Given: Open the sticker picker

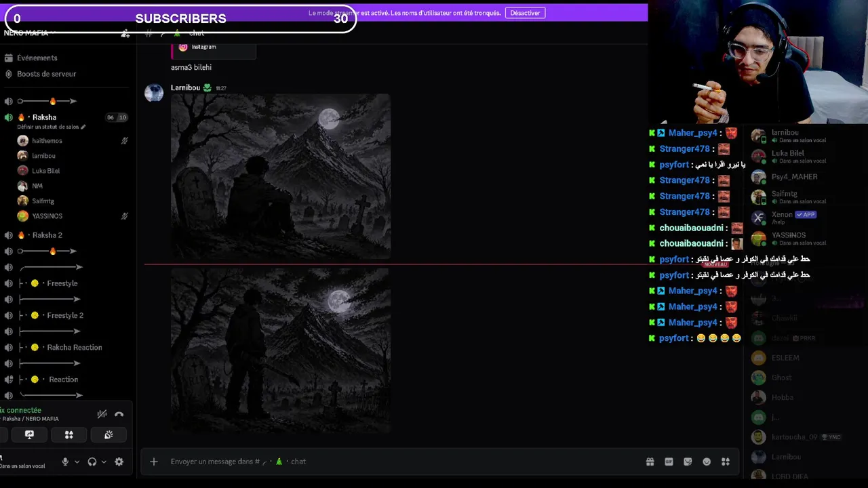Looking at the screenshot, I should click(688, 462).
